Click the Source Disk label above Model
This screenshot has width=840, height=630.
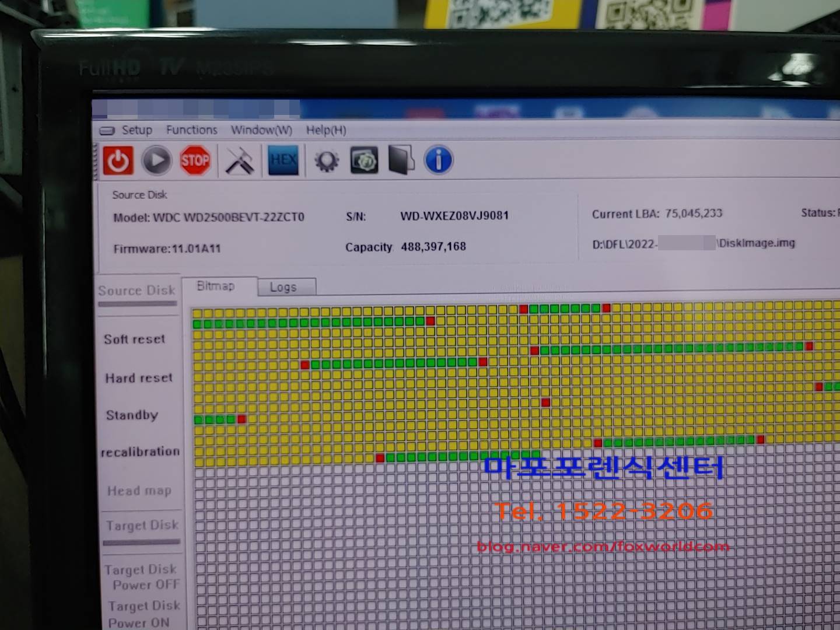[x=139, y=195]
